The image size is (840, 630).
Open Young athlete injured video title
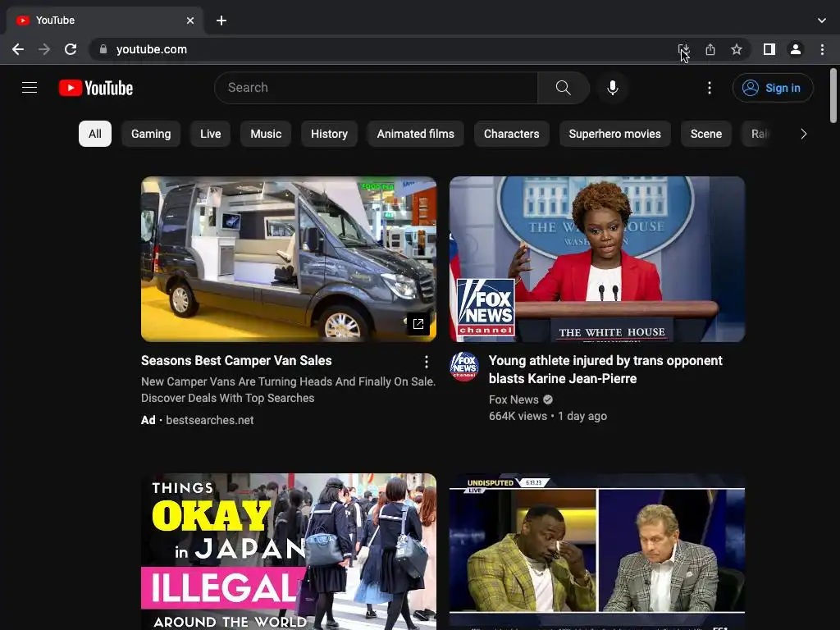pyautogui.click(x=605, y=370)
